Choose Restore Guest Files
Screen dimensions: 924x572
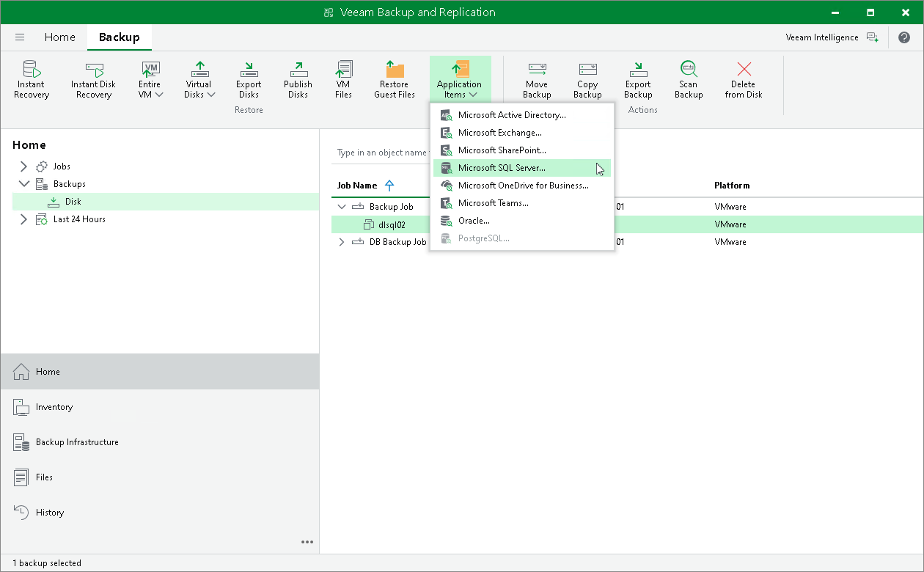395,79
